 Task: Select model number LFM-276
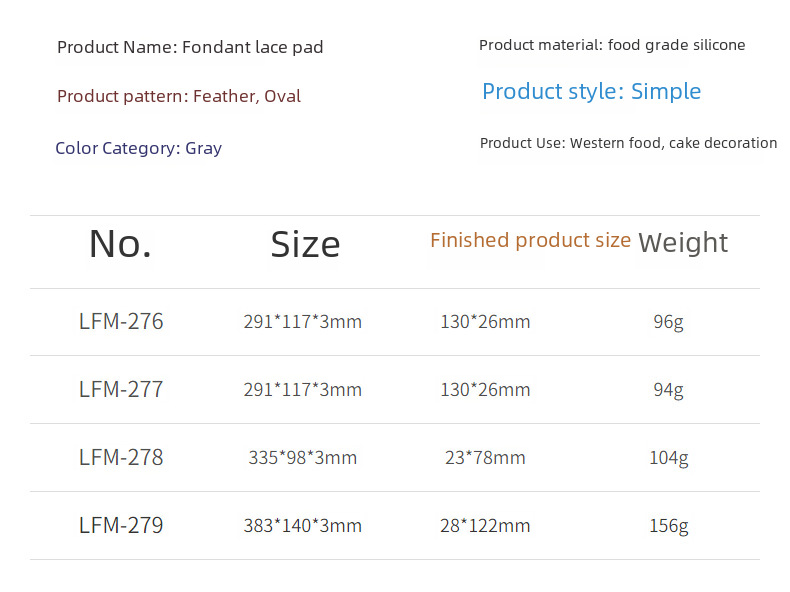point(121,321)
